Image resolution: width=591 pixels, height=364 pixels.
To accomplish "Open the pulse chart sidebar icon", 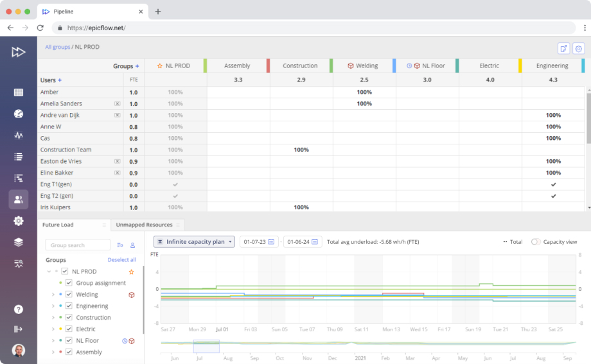I will point(19,135).
